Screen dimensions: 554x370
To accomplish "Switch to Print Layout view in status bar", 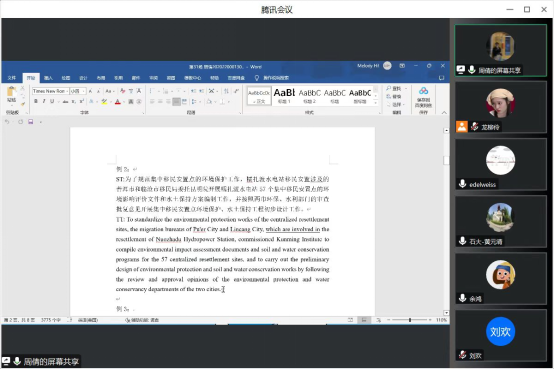I will tap(364, 320).
